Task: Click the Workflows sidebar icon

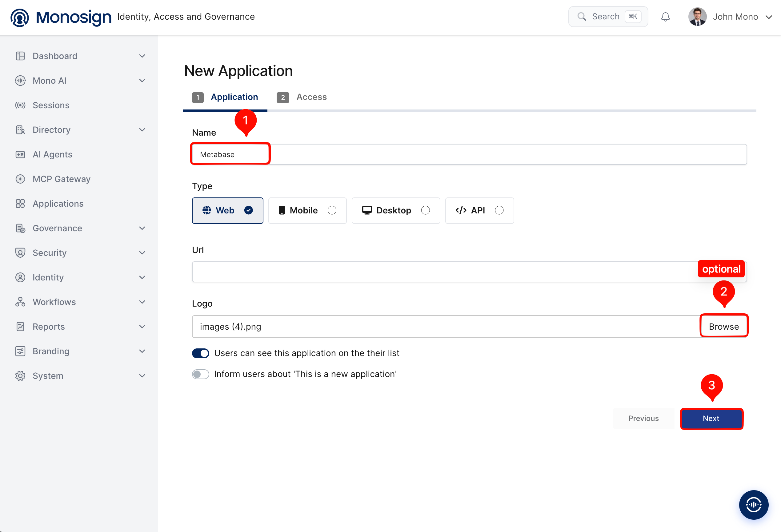Action: click(20, 302)
